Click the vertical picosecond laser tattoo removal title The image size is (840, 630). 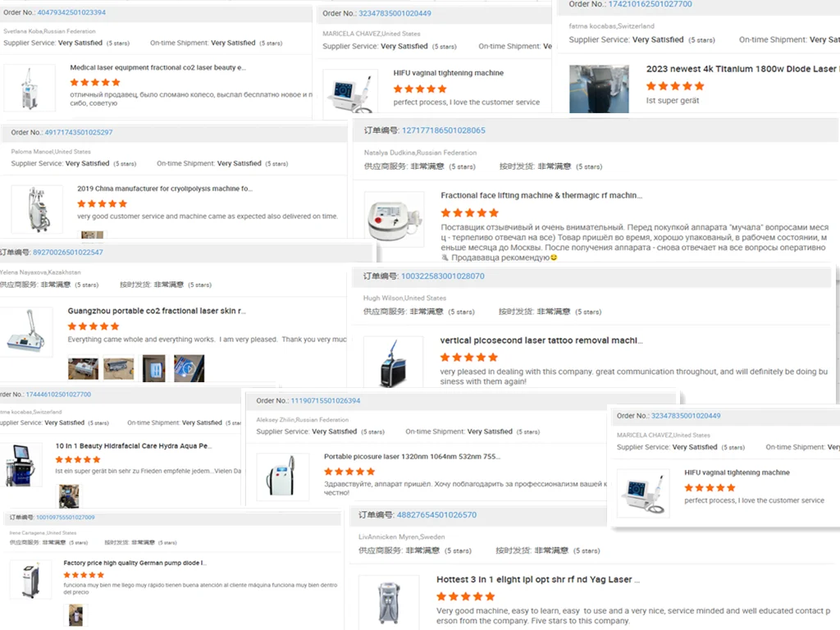point(541,340)
